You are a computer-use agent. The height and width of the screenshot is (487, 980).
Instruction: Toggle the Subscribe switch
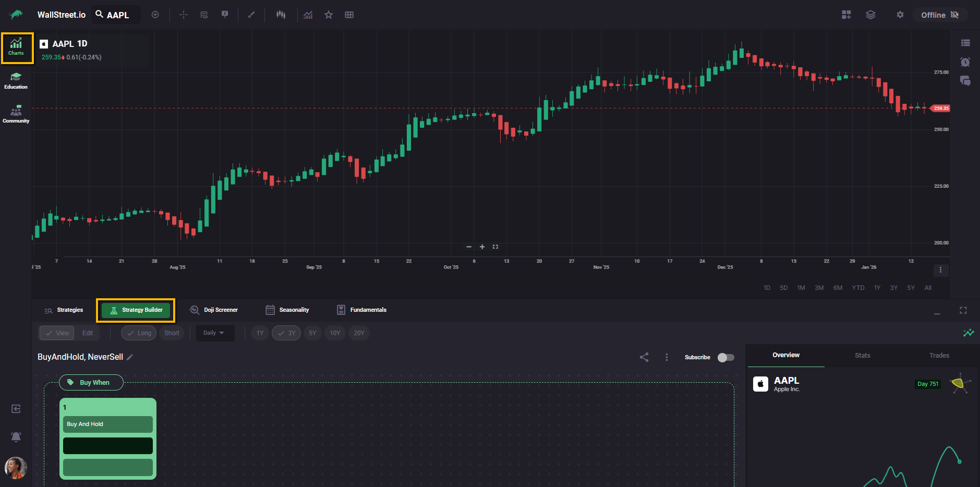pyautogui.click(x=725, y=357)
